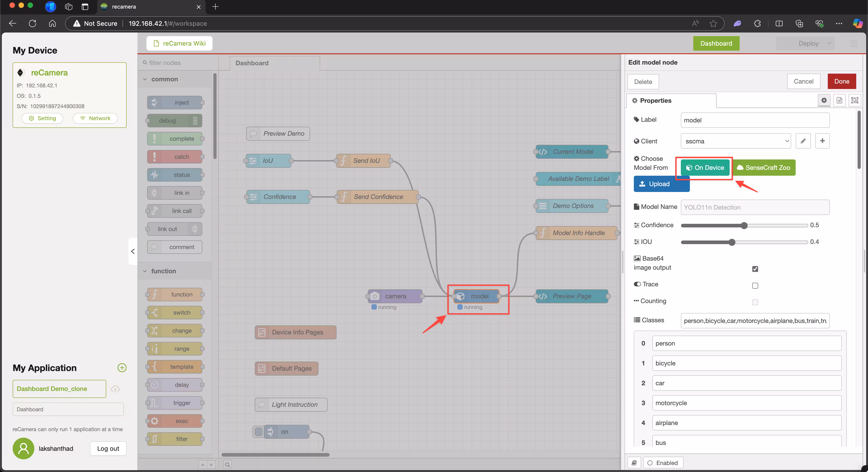Click the Label text field
868x472 pixels.
tap(755, 120)
